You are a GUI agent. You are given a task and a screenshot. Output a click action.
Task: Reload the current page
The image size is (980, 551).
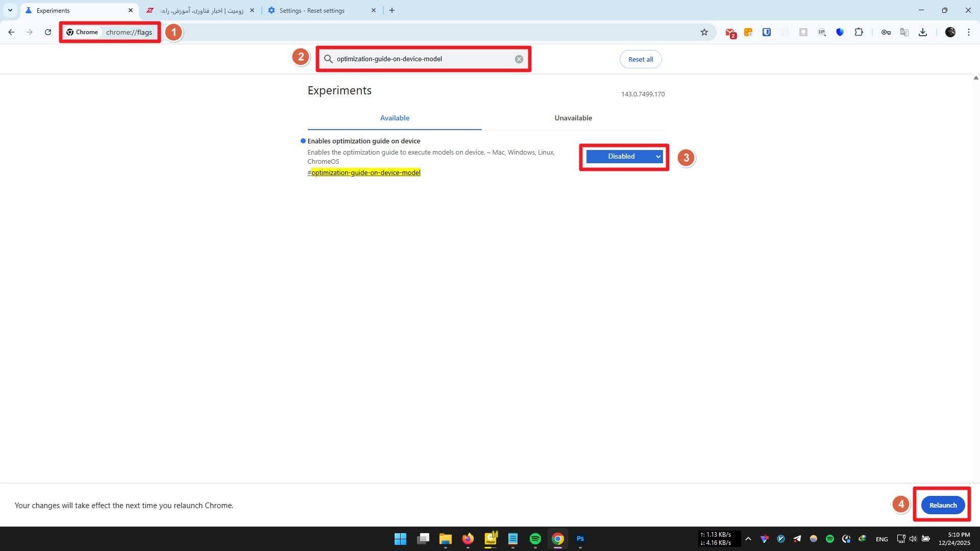click(48, 32)
